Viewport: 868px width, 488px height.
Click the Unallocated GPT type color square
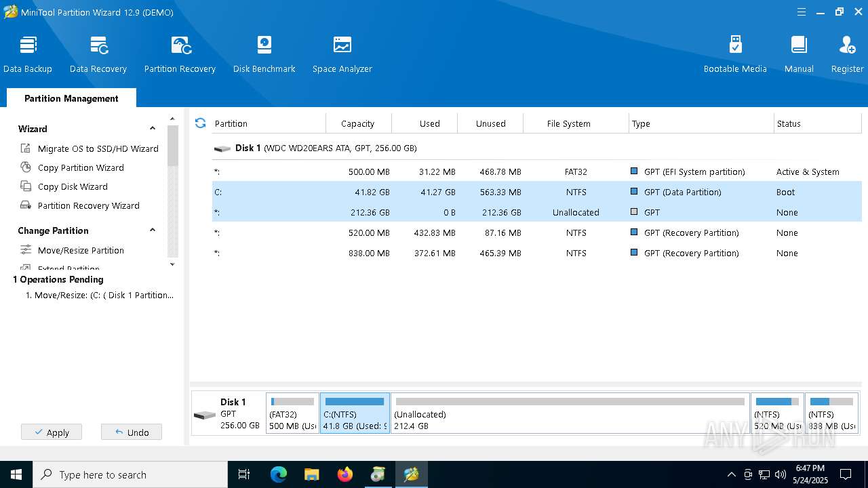coord(634,212)
